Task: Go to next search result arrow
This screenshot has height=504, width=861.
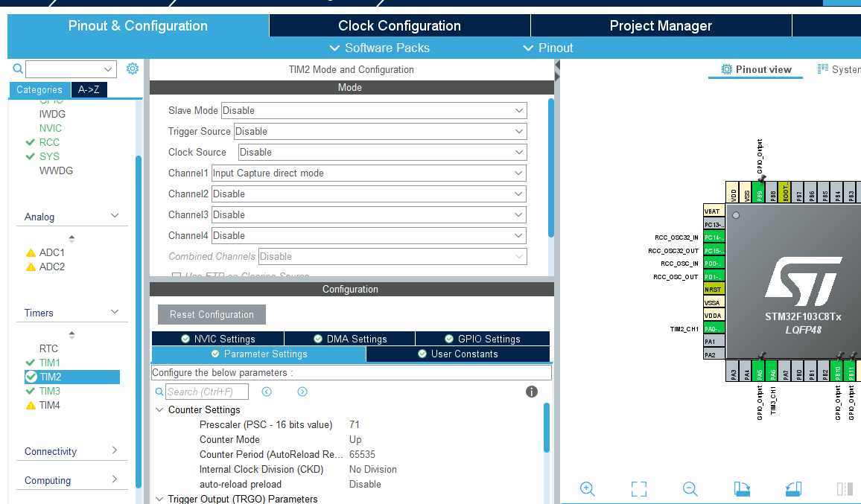Action: point(302,392)
